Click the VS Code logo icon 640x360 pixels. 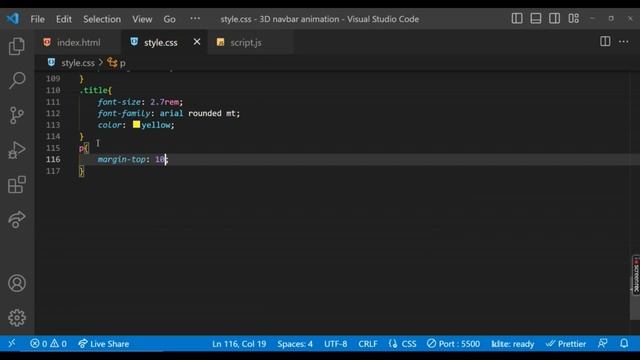coord(13,18)
